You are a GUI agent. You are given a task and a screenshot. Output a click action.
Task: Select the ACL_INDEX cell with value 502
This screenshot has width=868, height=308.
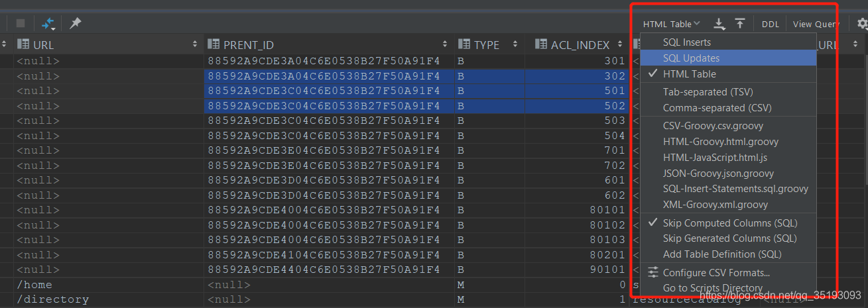point(577,106)
